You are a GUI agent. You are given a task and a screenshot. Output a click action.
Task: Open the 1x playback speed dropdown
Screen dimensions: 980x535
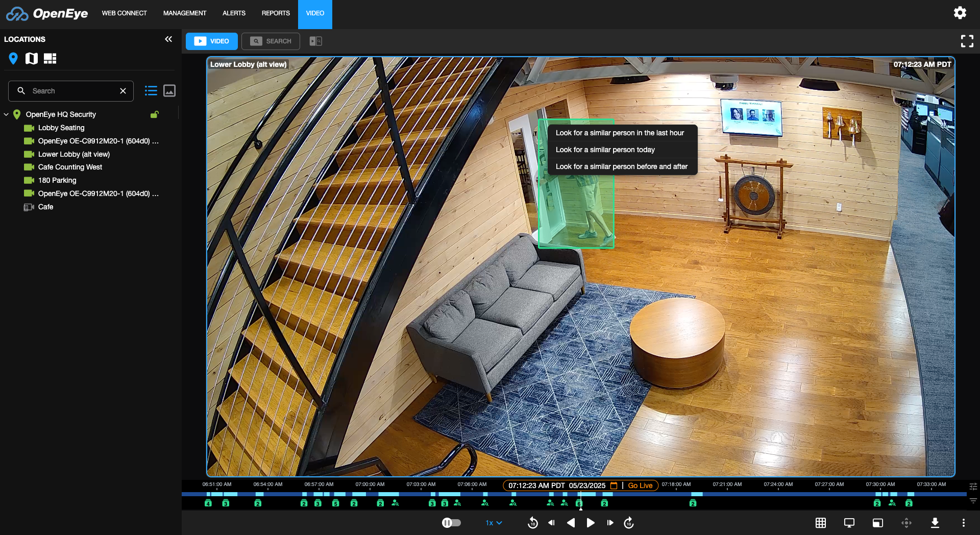click(494, 523)
